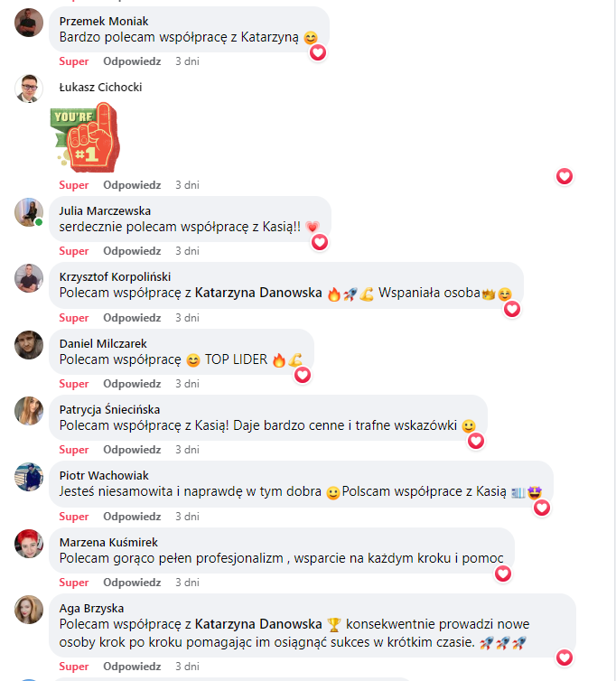Toggle Super reaction under Julia Marczewska's comment

[x=74, y=251]
